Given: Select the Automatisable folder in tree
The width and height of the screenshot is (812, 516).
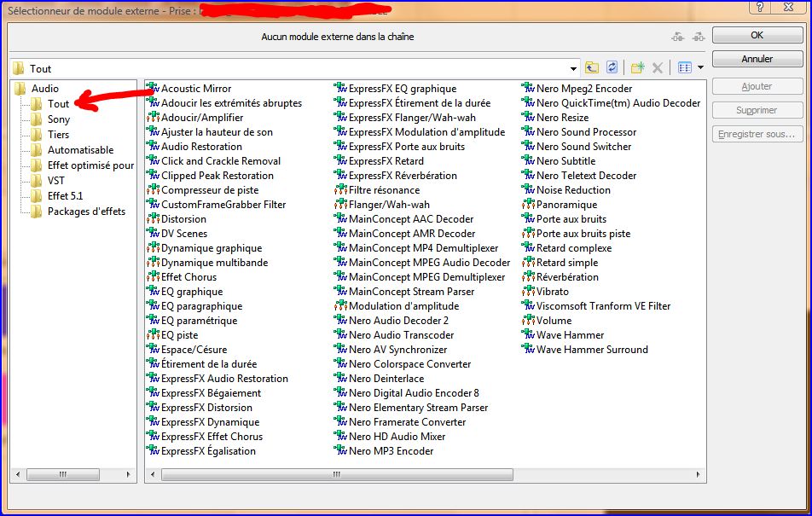Looking at the screenshot, I should [80, 150].
